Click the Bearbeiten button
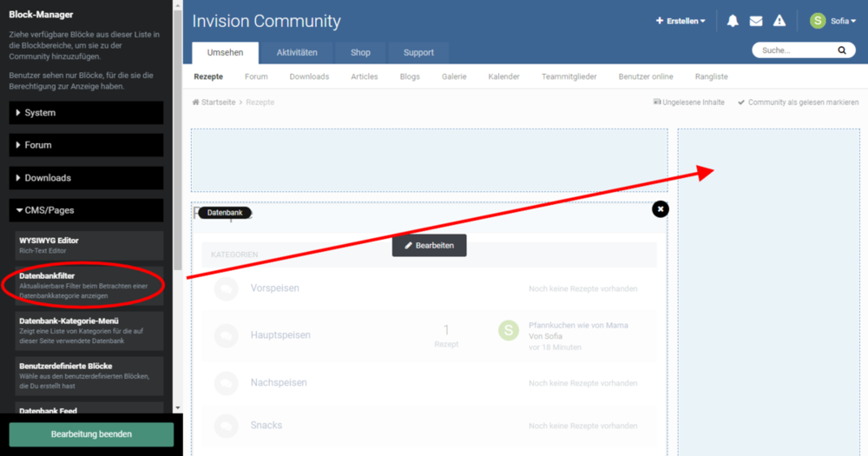This screenshot has width=868, height=456. click(x=429, y=246)
